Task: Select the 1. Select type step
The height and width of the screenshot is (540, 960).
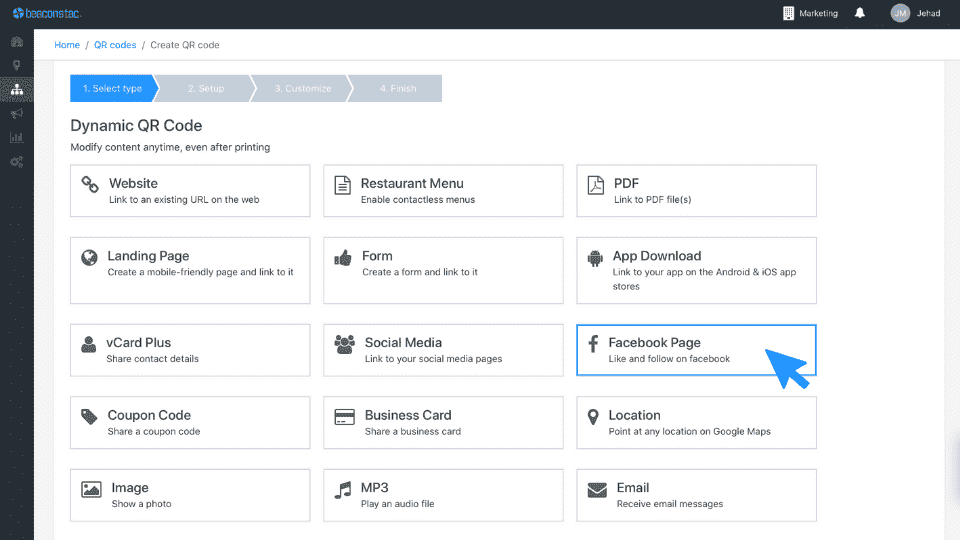Action: (113, 88)
